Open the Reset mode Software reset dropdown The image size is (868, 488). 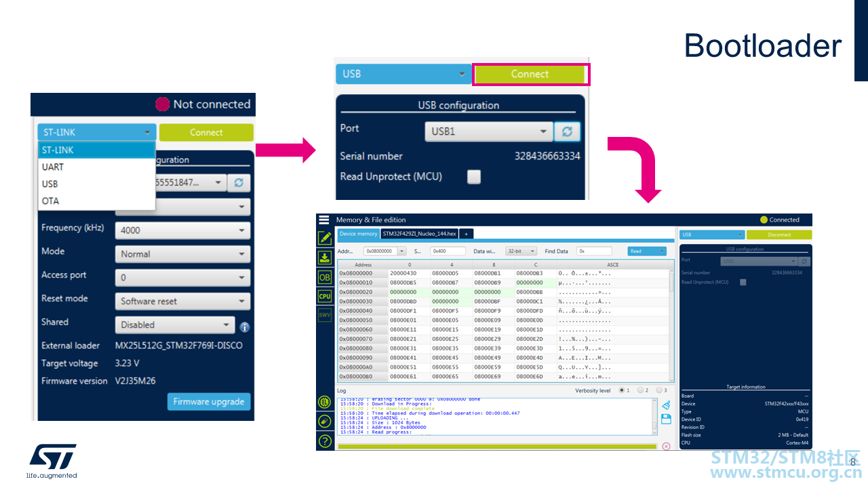click(182, 301)
